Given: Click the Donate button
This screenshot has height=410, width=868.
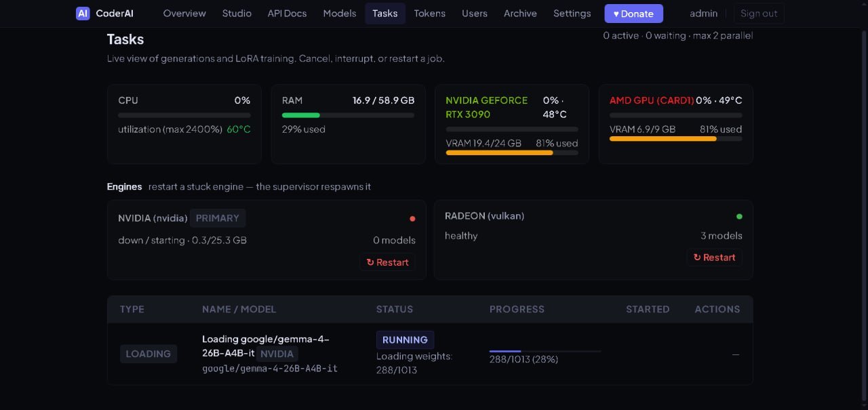Looking at the screenshot, I should point(634,14).
